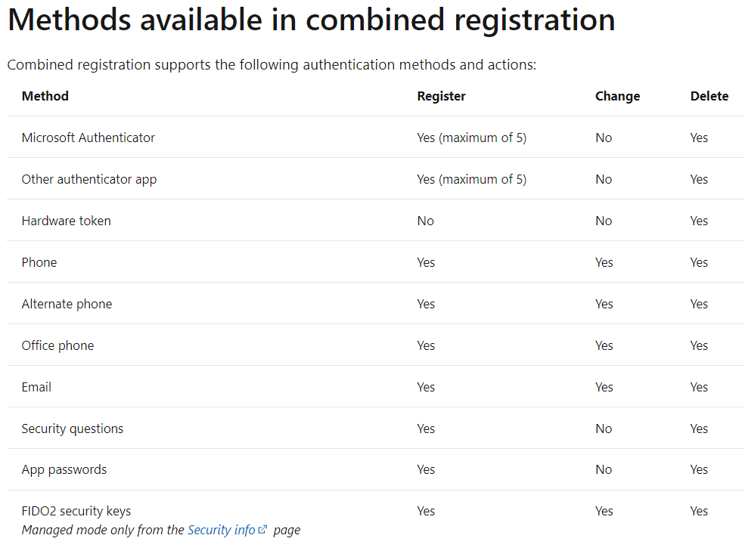Screen dimensions: 745x560
Task: Select the Email method name
Action: tap(36, 387)
